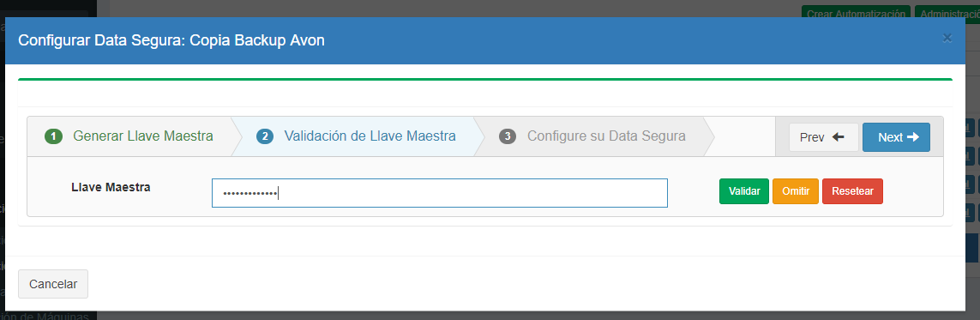Click the Administración button at top right
Screen dimensions: 980x320
point(947,12)
